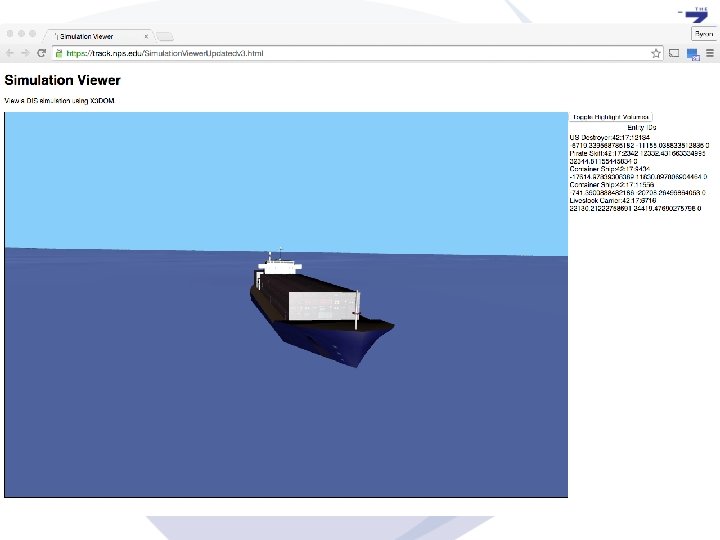Open a new browser tab
Viewport: 720px width, 540px height.
point(164,36)
